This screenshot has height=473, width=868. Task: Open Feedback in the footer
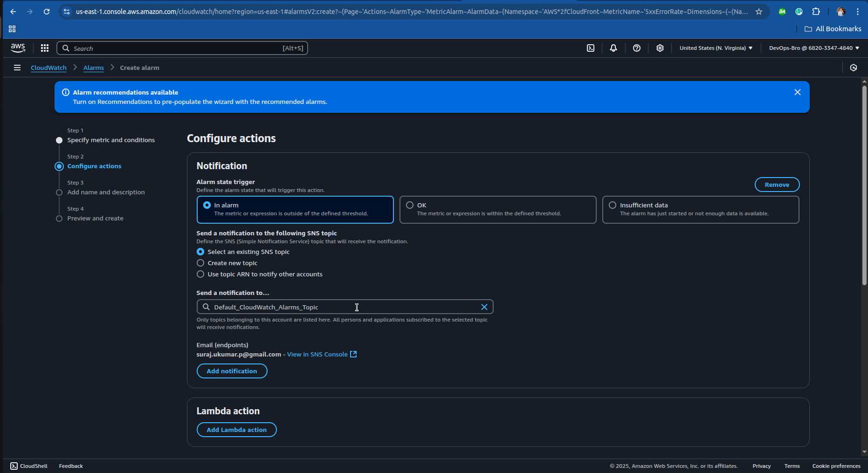click(71, 466)
